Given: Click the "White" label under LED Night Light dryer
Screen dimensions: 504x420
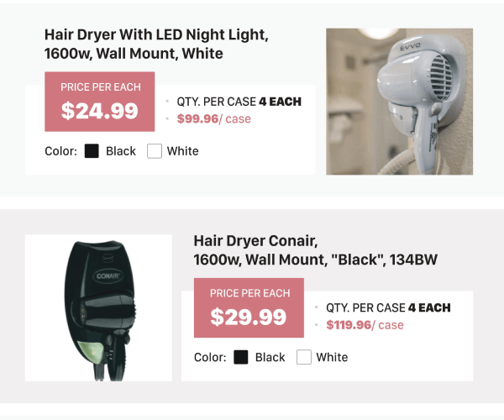Looking at the screenshot, I should [x=183, y=151].
